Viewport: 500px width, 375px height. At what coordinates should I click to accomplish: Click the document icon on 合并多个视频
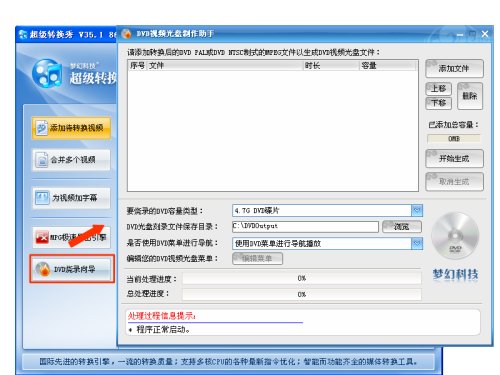(42, 160)
